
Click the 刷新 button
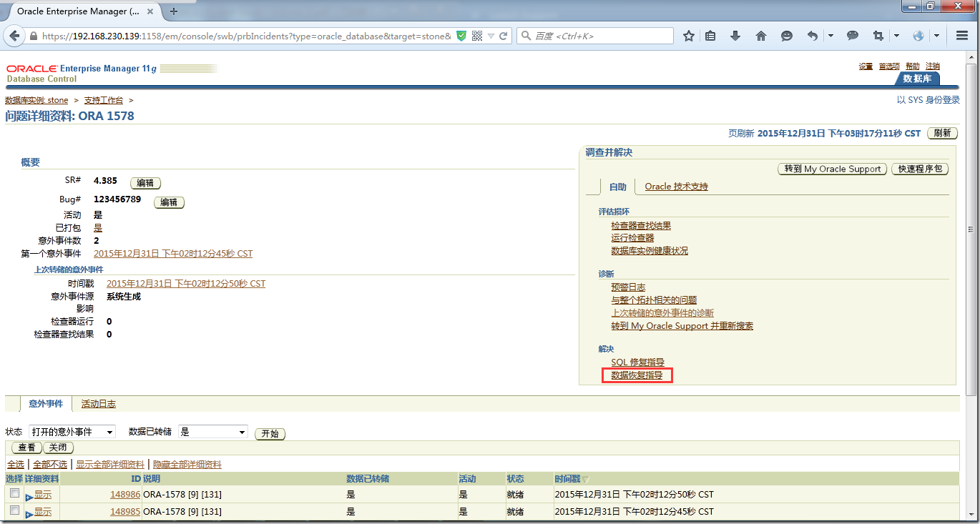(942, 133)
